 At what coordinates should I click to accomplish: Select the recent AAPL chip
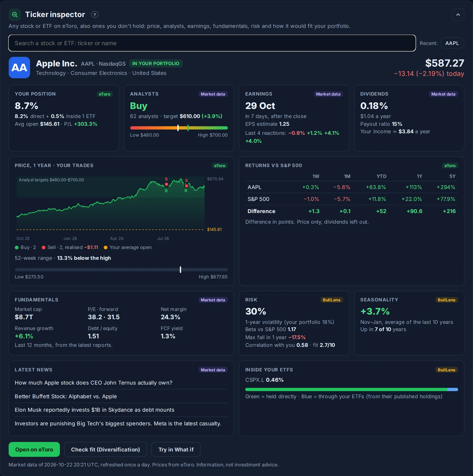[x=452, y=43]
